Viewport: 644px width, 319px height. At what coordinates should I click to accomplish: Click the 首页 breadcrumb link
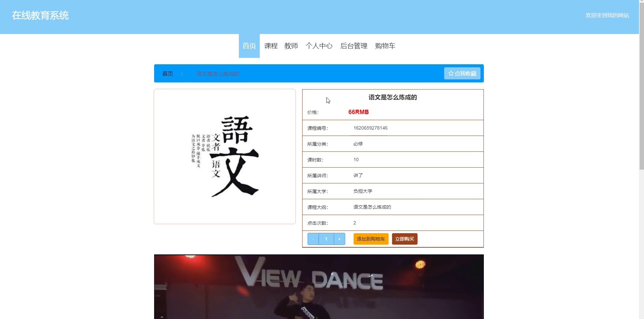(168, 74)
